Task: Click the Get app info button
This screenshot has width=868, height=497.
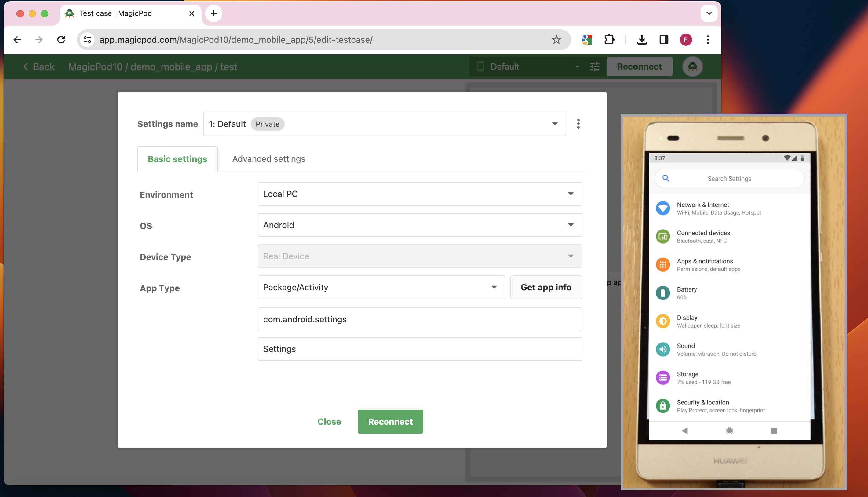Action: point(546,287)
